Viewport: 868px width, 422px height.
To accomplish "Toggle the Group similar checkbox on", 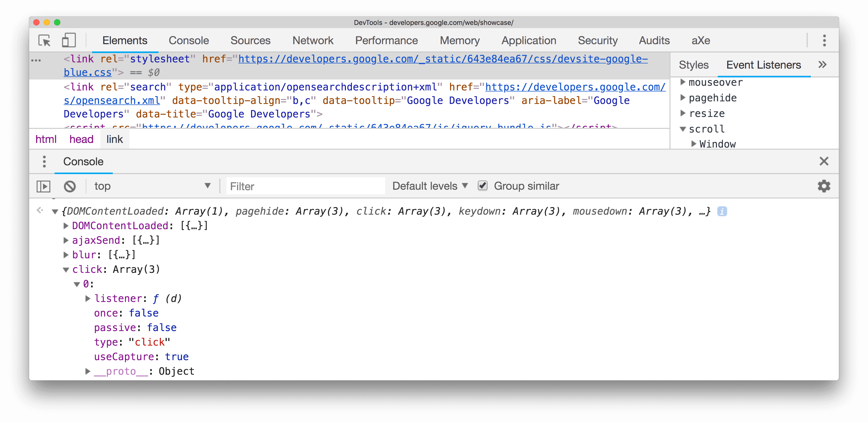I will coord(482,186).
